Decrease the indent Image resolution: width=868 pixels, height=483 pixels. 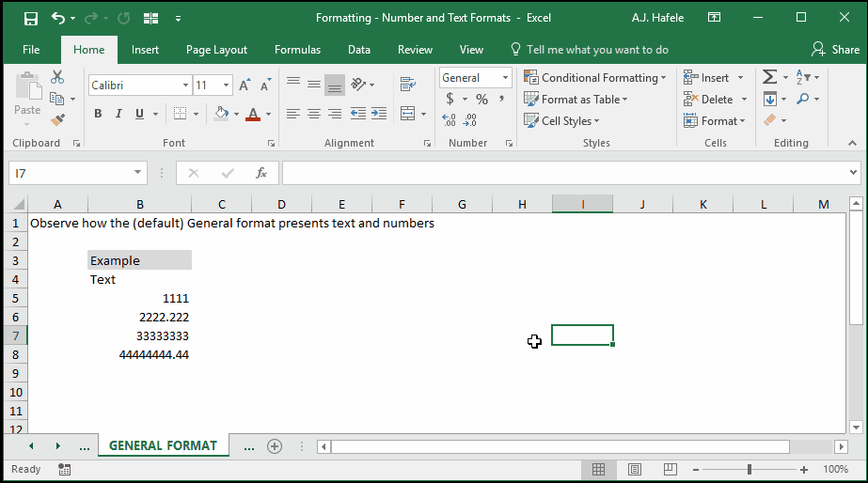pos(358,114)
